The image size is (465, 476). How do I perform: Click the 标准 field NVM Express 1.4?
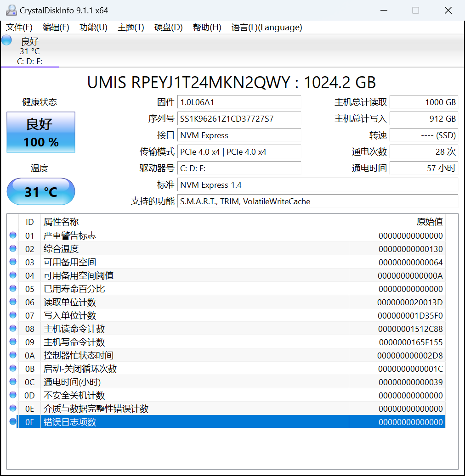click(x=318, y=185)
